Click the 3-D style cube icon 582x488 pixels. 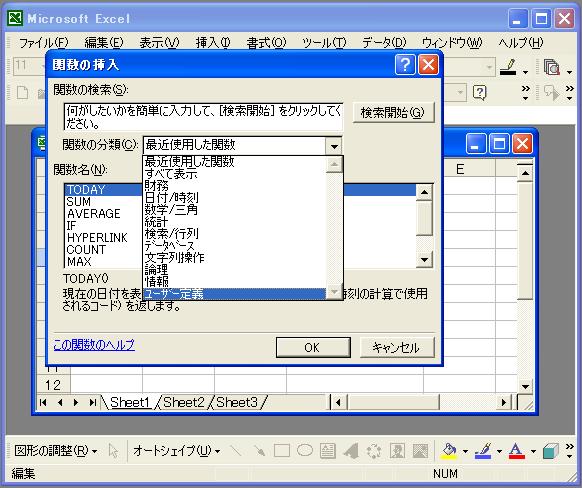[551, 451]
